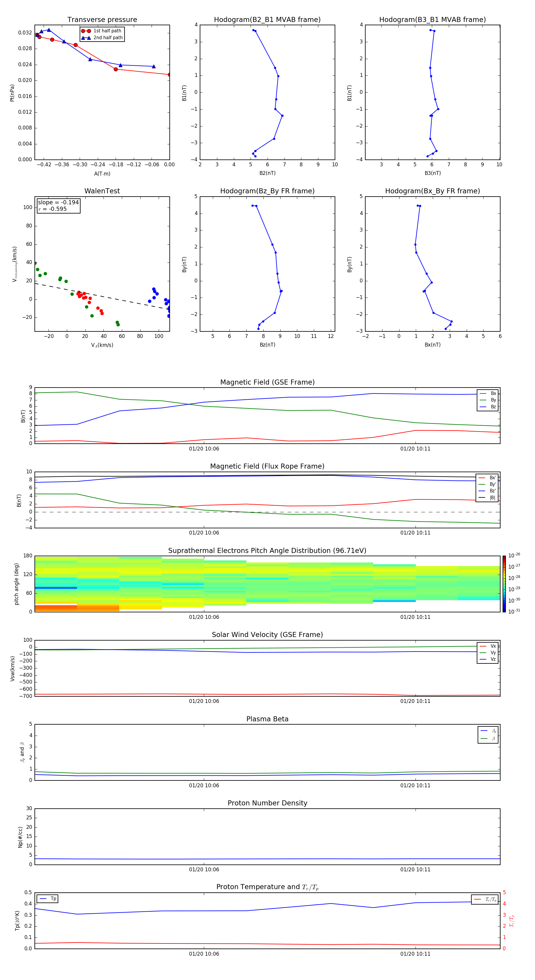Click '1st half path' legend entry
Image resolution: width=535 pixels, height=980 pixels.
click(x=101, y=31)
